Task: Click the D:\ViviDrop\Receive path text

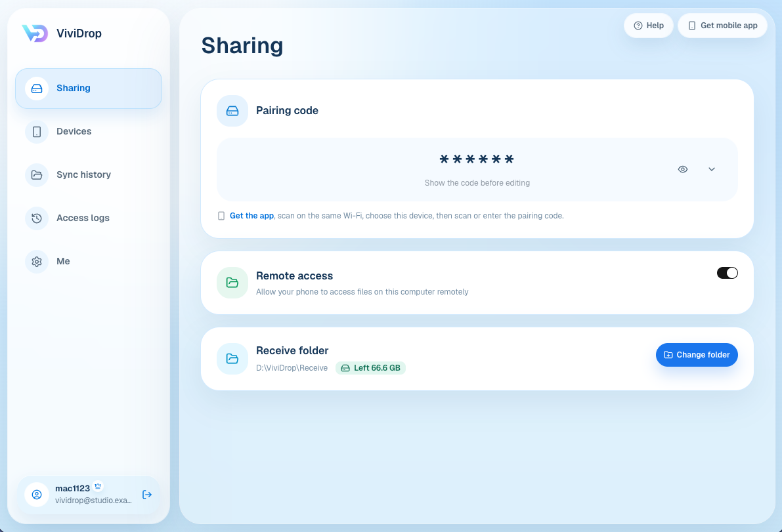Action: pos(292,368)
